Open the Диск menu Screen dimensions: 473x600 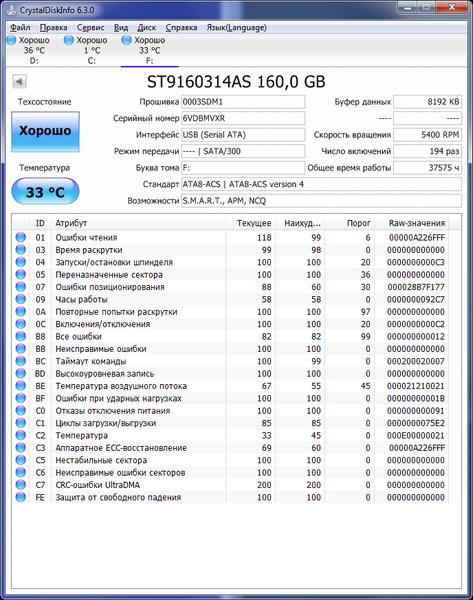pyautogui.click(x=147, y=28)
